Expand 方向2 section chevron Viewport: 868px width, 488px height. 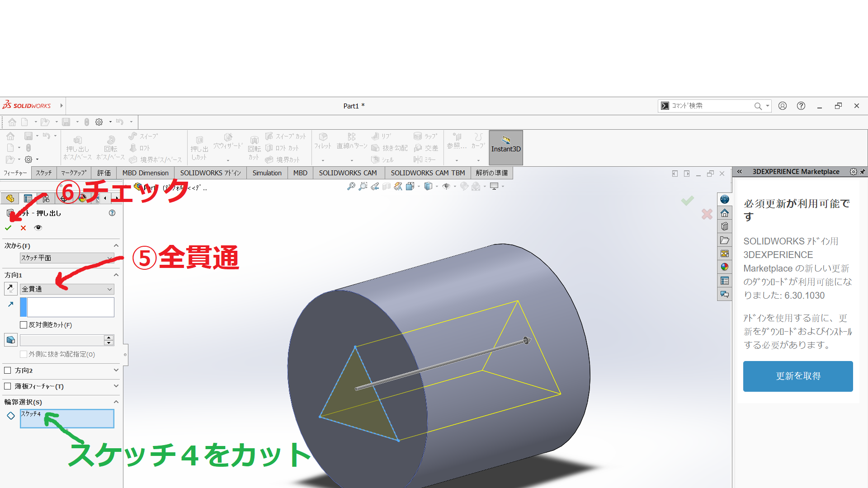[116, 370]
